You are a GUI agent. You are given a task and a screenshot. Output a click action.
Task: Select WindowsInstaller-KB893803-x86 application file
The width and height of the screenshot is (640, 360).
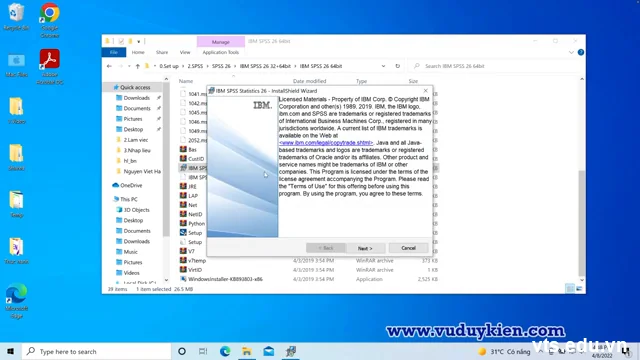[x=225, y=279]
